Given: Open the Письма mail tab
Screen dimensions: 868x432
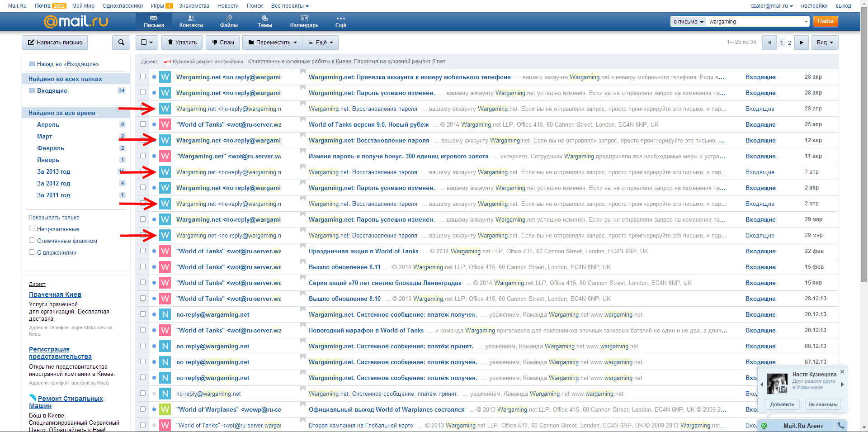Looking at the screenshot, I should click(x=154, y=22).
